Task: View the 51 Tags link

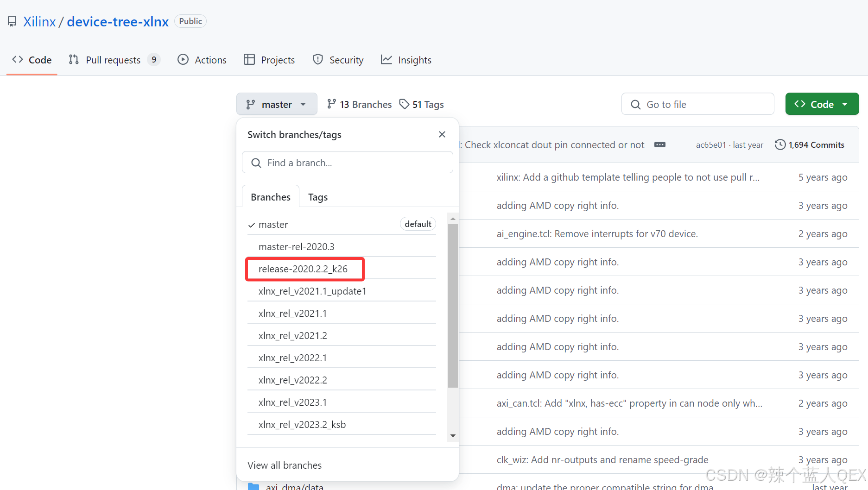Action: click(x=422, y=104)
